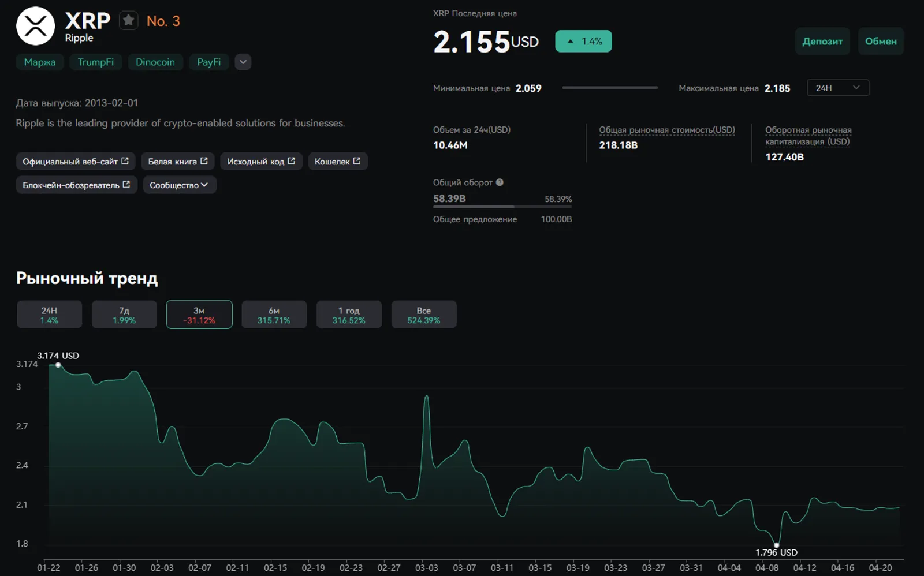
Task: Click the Депозит button
Action: [x=822, y=41]
